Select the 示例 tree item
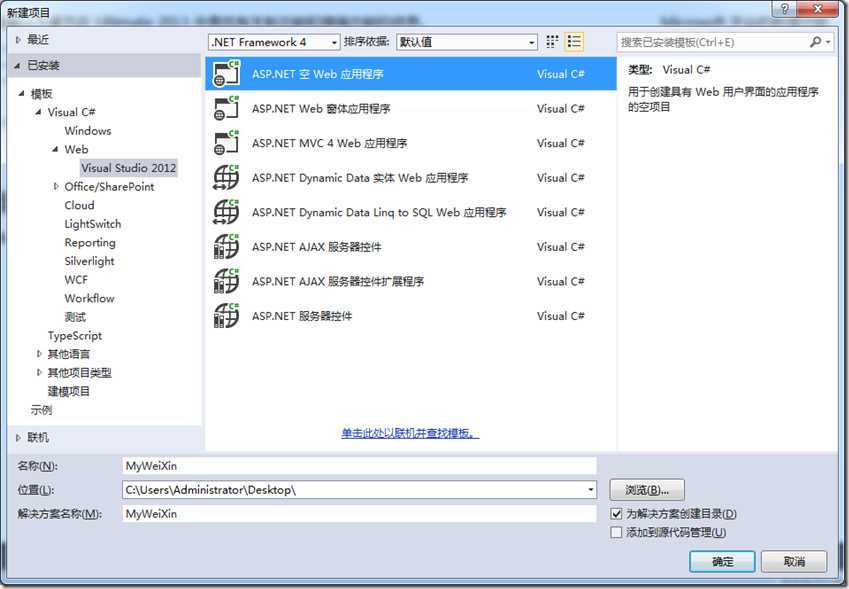The image size is (849, 589). [x=41, y=410]
